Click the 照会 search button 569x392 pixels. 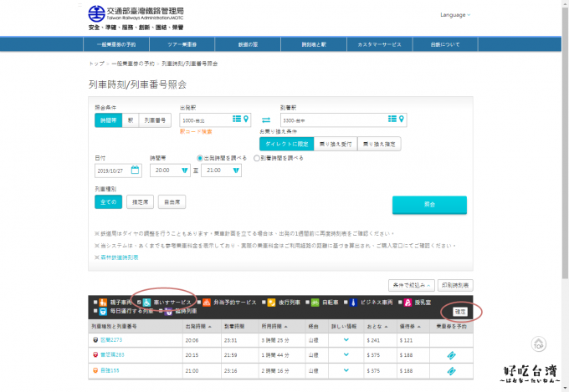[428, 205]
